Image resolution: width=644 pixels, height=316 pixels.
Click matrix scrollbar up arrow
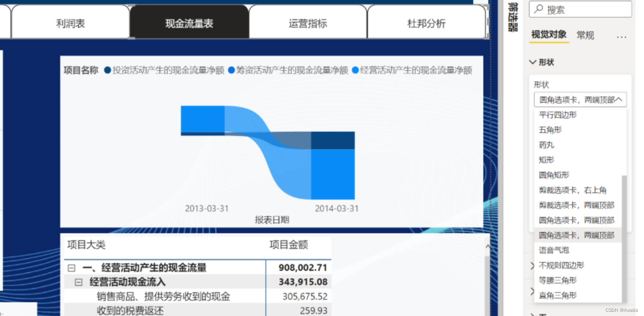click(487, 247)
